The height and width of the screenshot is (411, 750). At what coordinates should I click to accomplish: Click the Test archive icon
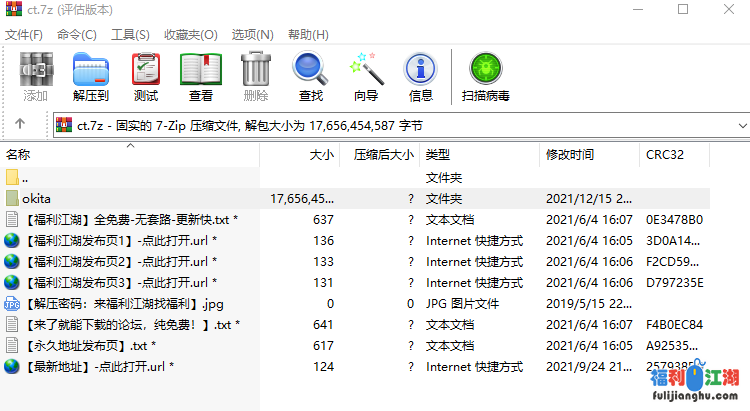click(145, 77)
